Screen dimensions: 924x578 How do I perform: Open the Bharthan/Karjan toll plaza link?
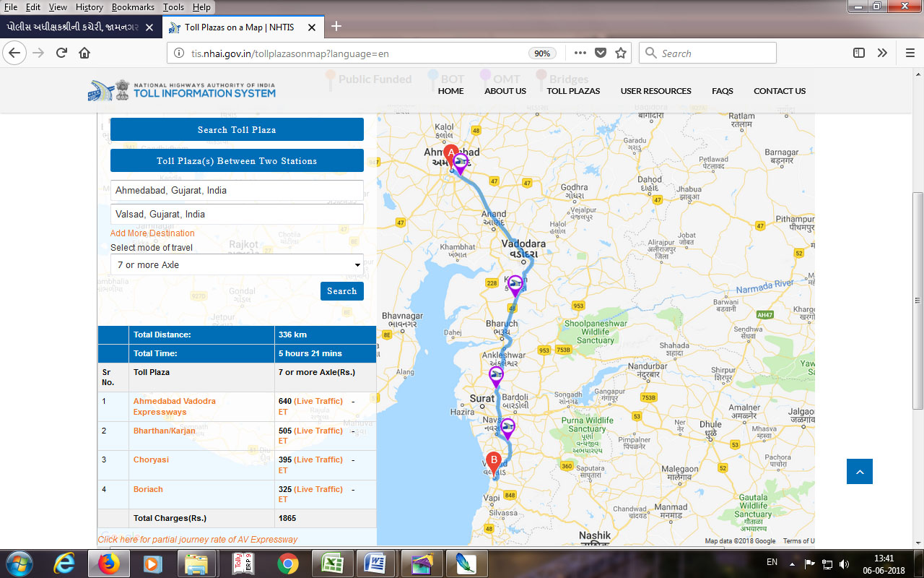[x=164, y=431]
